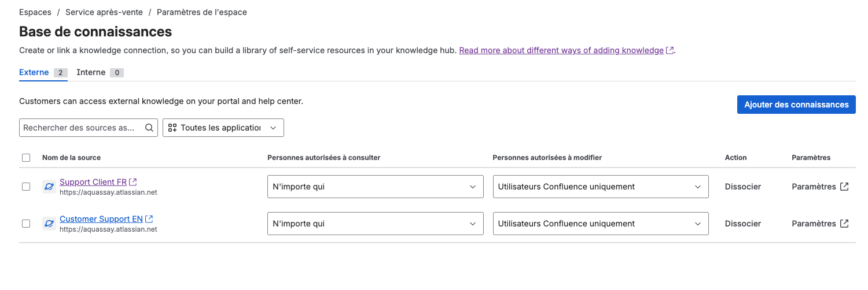Check the Support Client FR row checkbox
Image resolution: width=868 pixels, height=290 pixels.
[x=26, y=187]
